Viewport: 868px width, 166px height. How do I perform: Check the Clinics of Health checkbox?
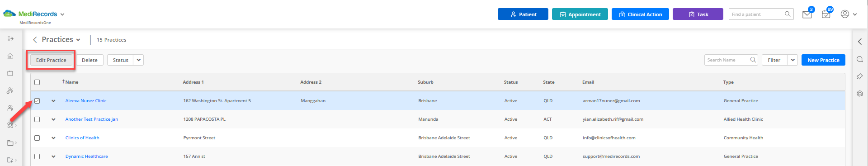37,138
